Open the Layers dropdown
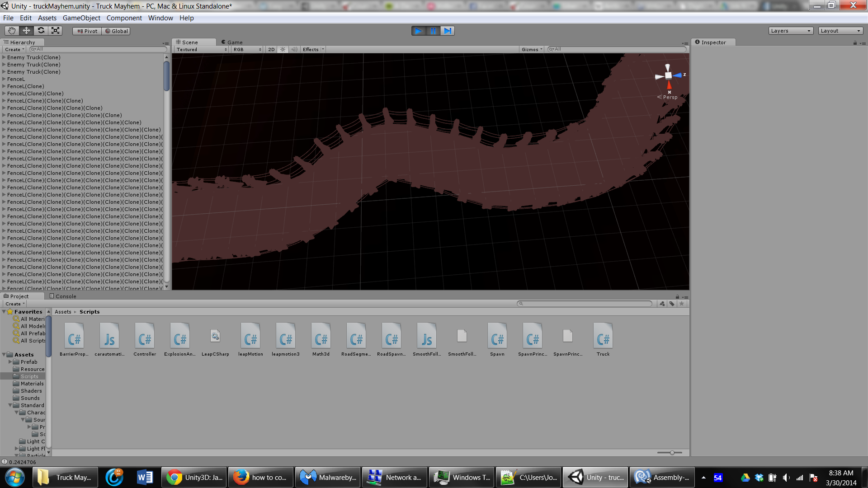 pyautogui.click(x=790, y=31)
